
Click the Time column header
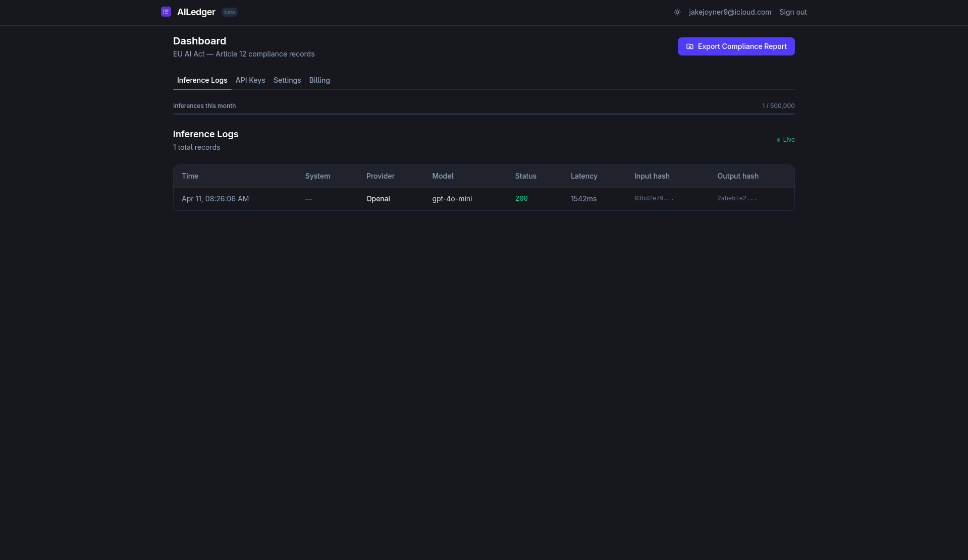tap(190, 176)
